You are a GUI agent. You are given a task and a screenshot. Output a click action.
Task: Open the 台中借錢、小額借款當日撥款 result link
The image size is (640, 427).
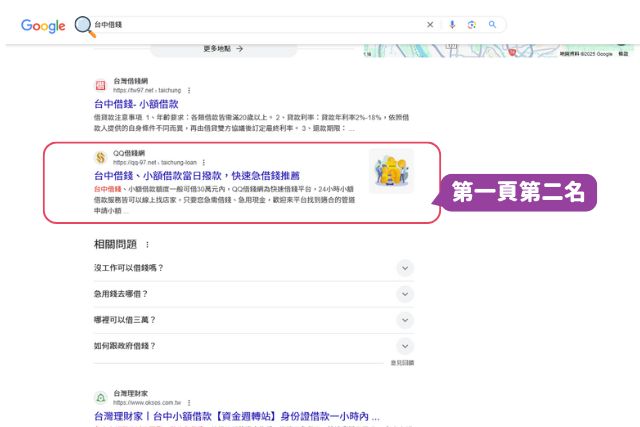click(197, 176)
